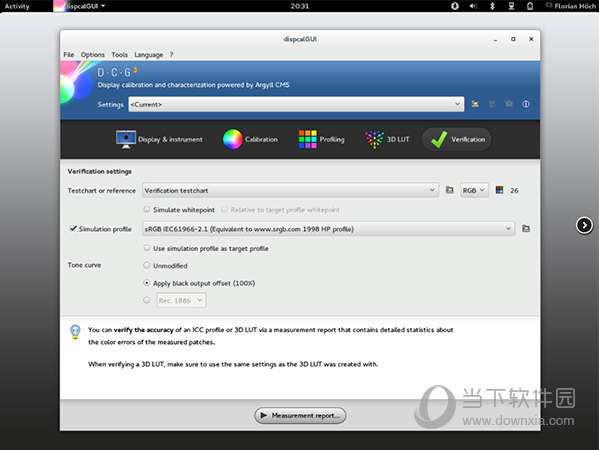Click the install profile icon next to Settings
Viewport: 599px width, 450px height.
pos(509,104)
